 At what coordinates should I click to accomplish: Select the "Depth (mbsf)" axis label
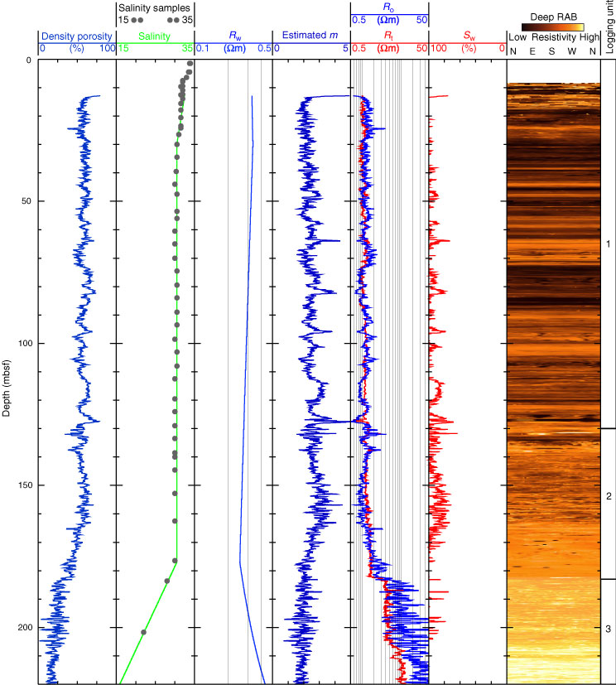click(7, 373)
